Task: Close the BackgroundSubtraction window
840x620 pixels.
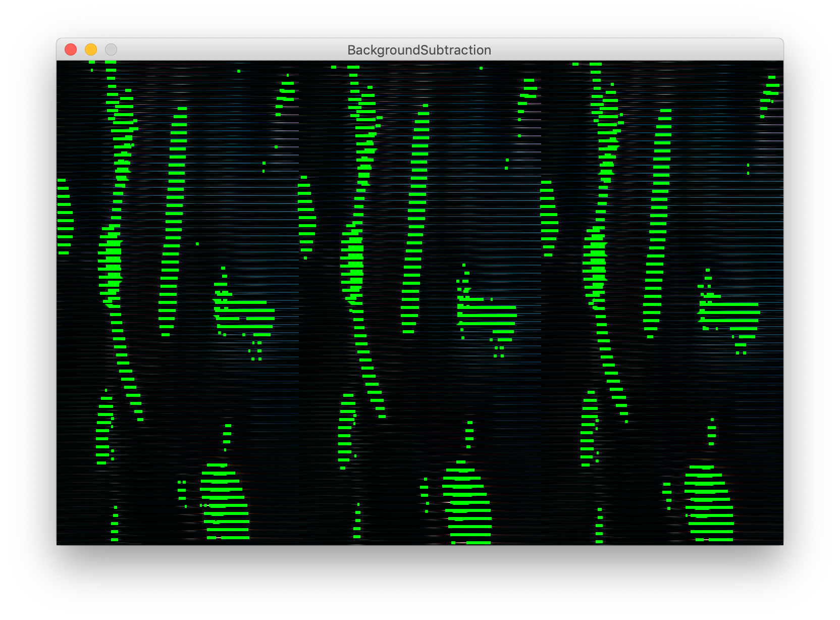Action: pos(71,49)
